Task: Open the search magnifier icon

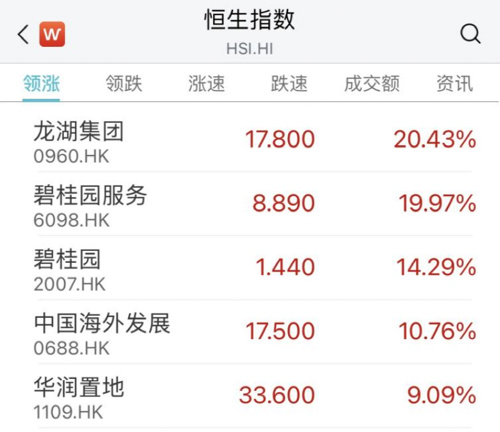Action: (x=470, y=34)
